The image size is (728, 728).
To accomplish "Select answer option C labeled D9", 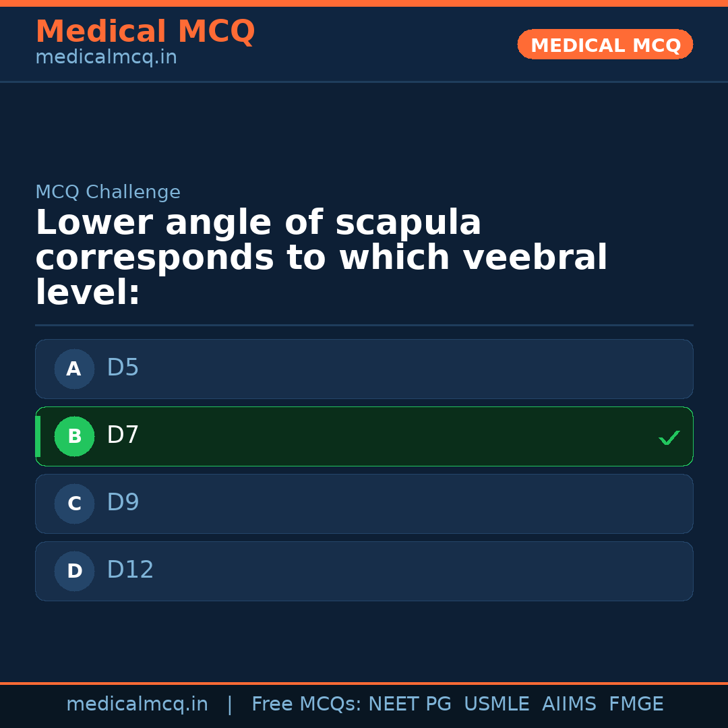I will pos(364,504).
